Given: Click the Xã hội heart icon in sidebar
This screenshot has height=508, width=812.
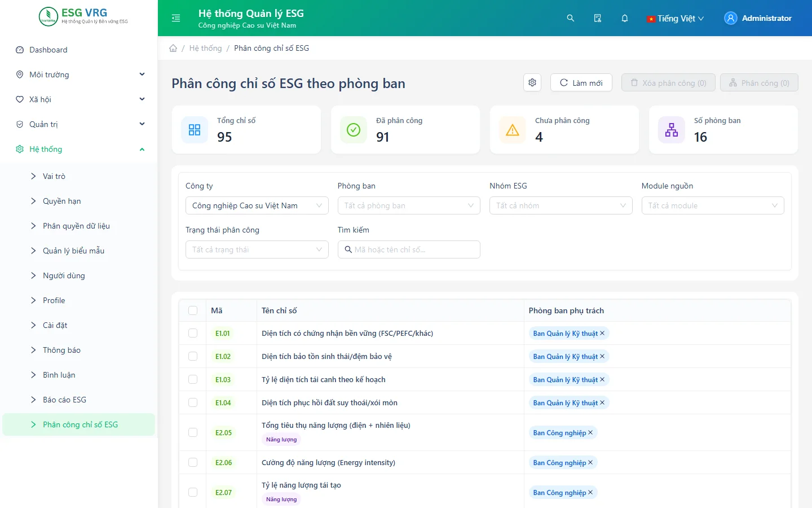Looking at the screenshot, I should pos(20,99).
